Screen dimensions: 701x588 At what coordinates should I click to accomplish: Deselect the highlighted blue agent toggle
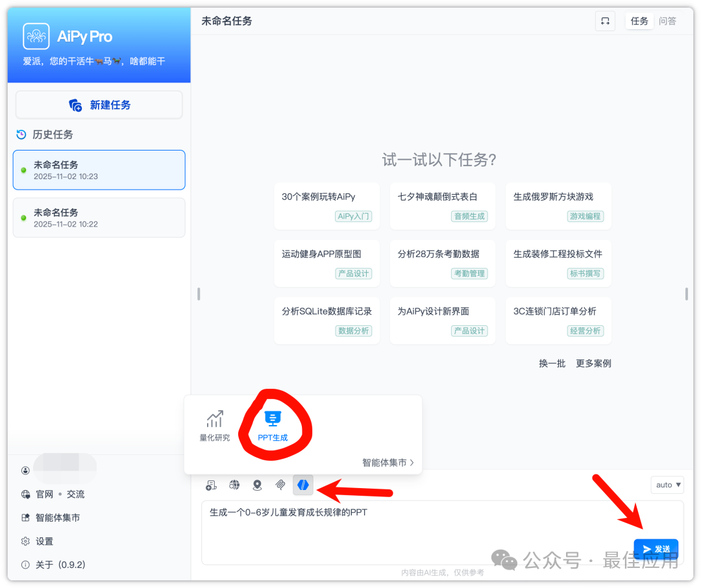tap(302, 484)
